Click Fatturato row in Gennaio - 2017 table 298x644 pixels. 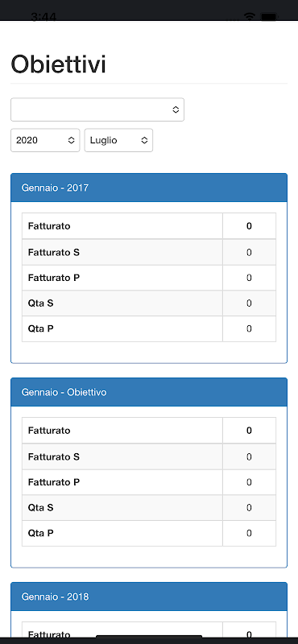point(149,226)
